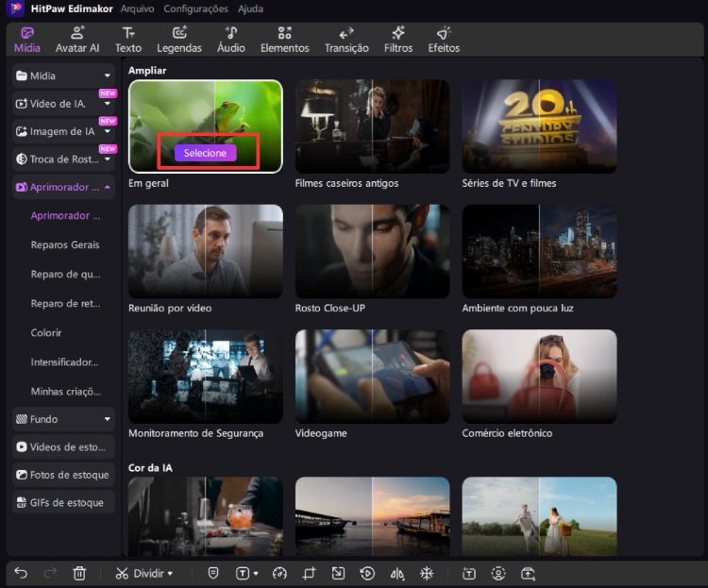This screenshot has height=588, width=708.
Task: Open GIFs de estoque
Action: tap(63, 503)
